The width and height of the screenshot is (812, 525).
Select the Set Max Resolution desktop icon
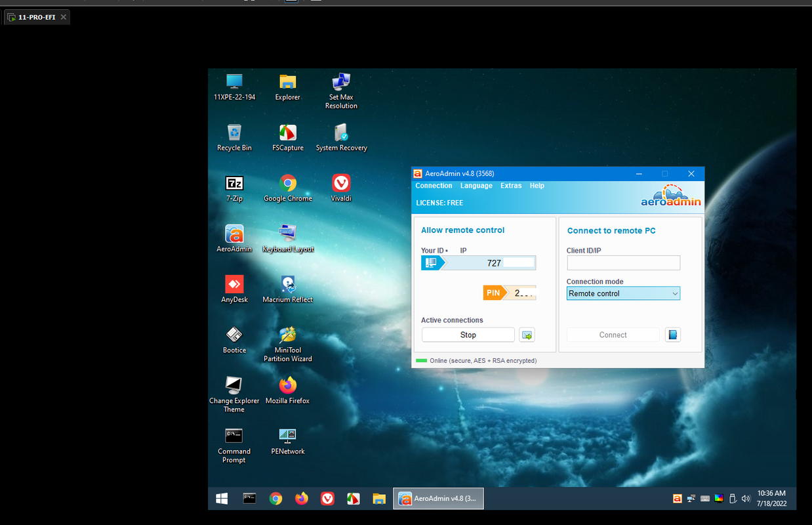[341, 91]
